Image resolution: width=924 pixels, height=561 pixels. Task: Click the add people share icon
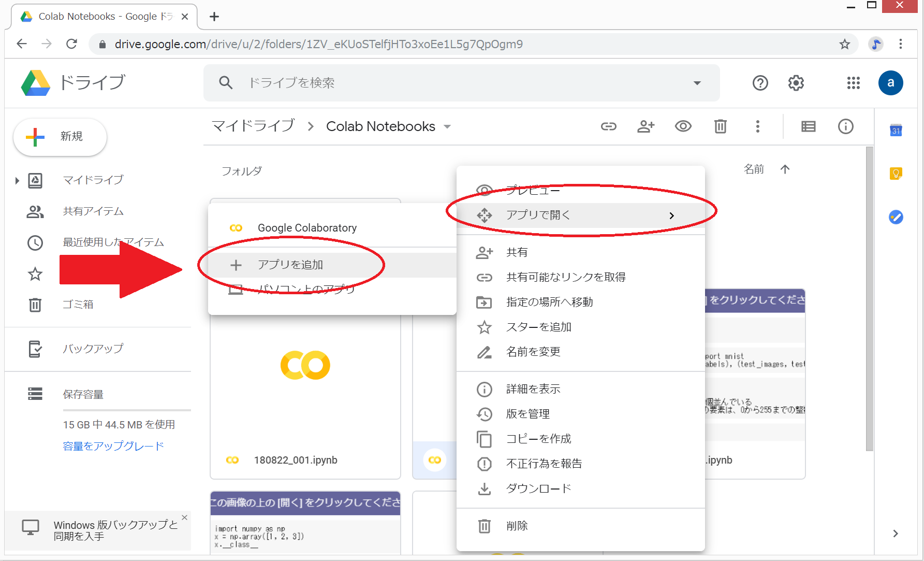[646, 126]
